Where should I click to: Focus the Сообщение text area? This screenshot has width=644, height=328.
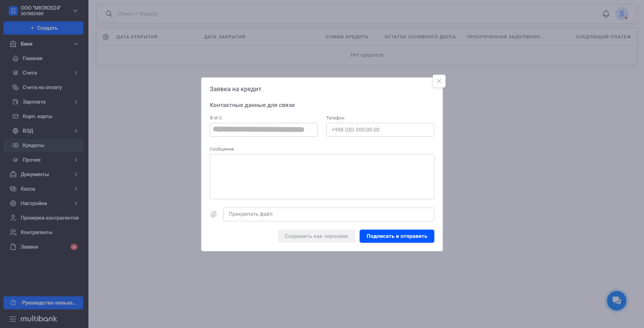[x=322, y=176]
